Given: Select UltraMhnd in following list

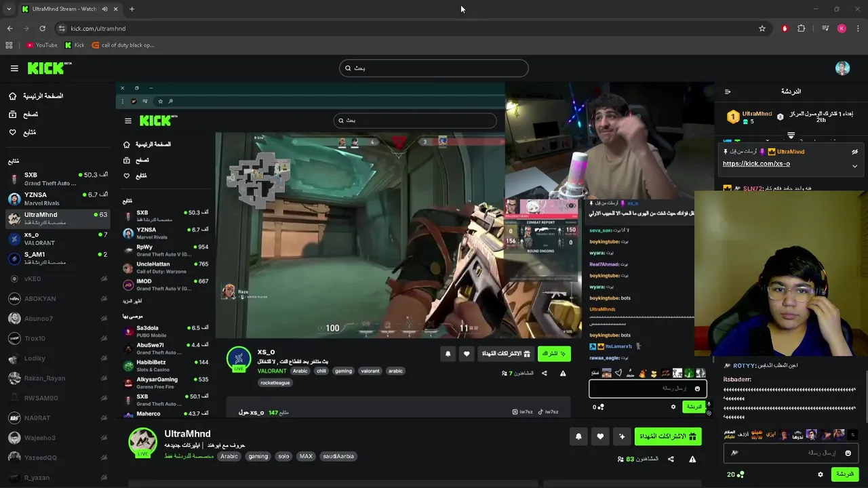Looking at the screenshot, I should pos(58,218).
